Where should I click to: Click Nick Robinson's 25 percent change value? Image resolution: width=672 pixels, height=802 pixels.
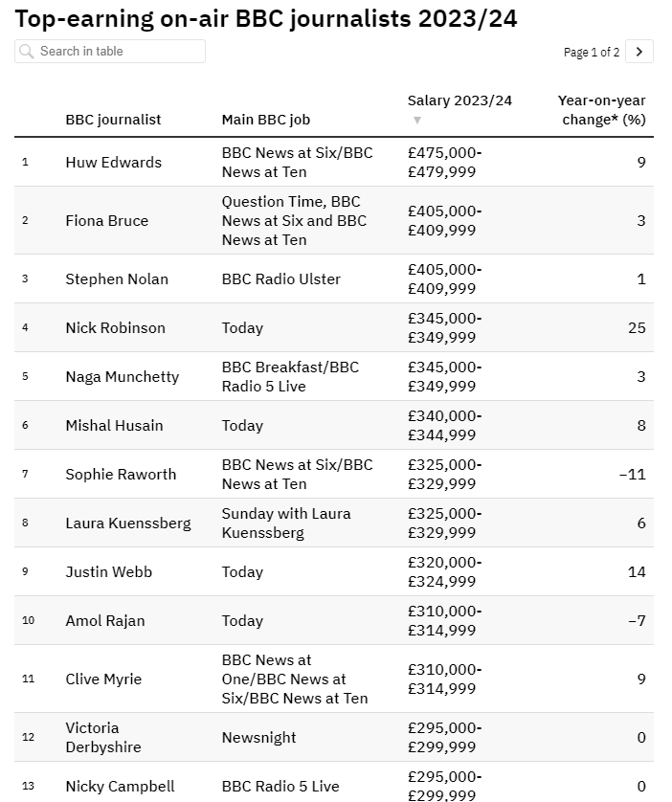pyautogui.click(x=637, y=328)
